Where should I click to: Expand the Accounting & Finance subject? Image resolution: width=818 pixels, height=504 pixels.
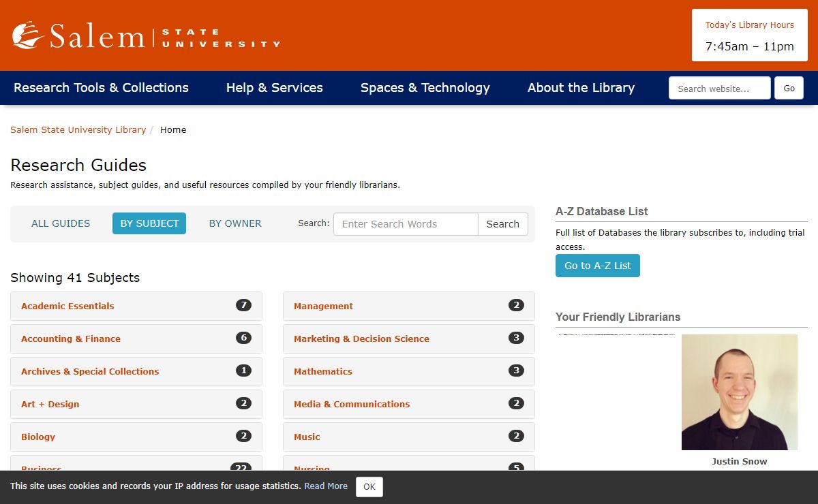tap(136, 338)
